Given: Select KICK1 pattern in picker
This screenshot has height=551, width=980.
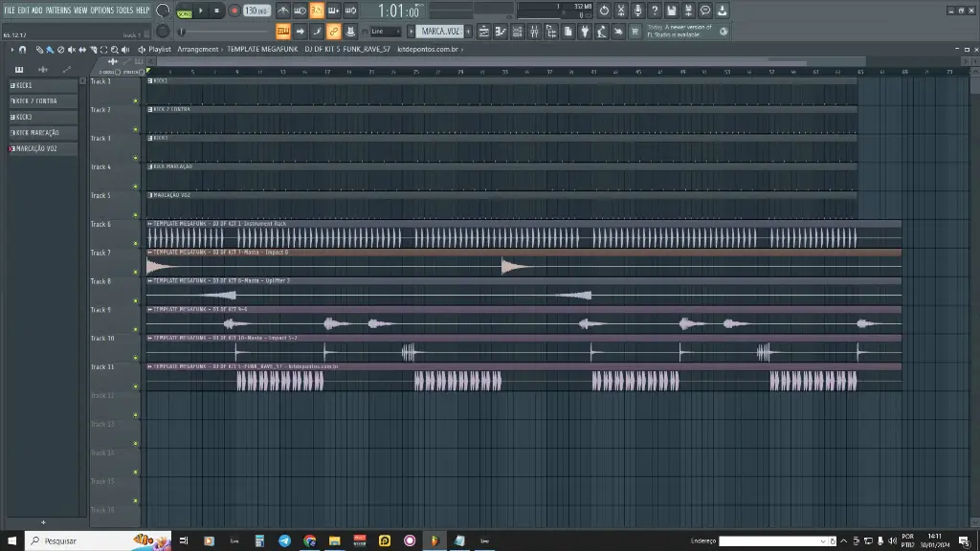Looking at the screenshot, I should (43, 85).
